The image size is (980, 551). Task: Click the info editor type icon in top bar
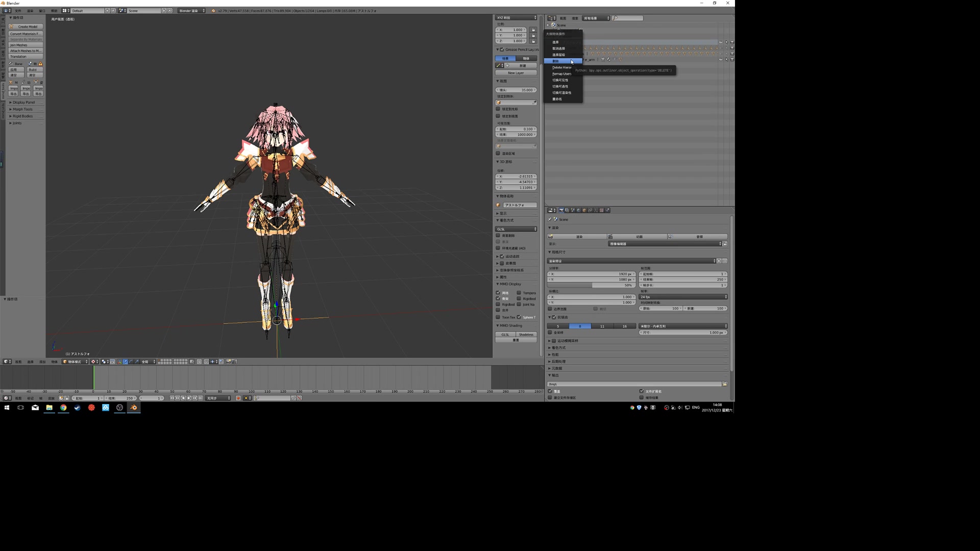[7, 11]
